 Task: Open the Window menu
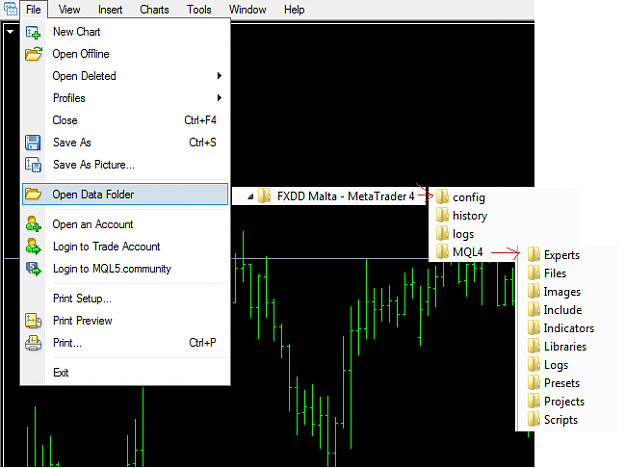tap(248, 9)
